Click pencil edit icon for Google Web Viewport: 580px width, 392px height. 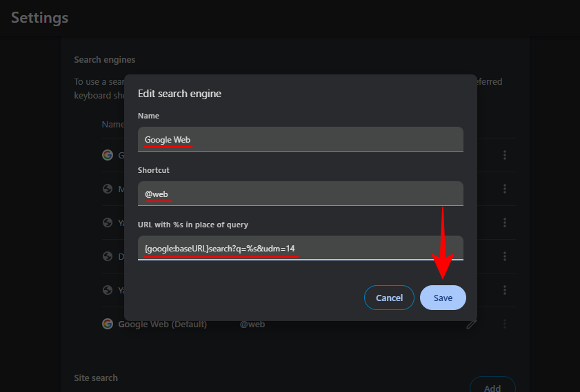click(471, 324)
